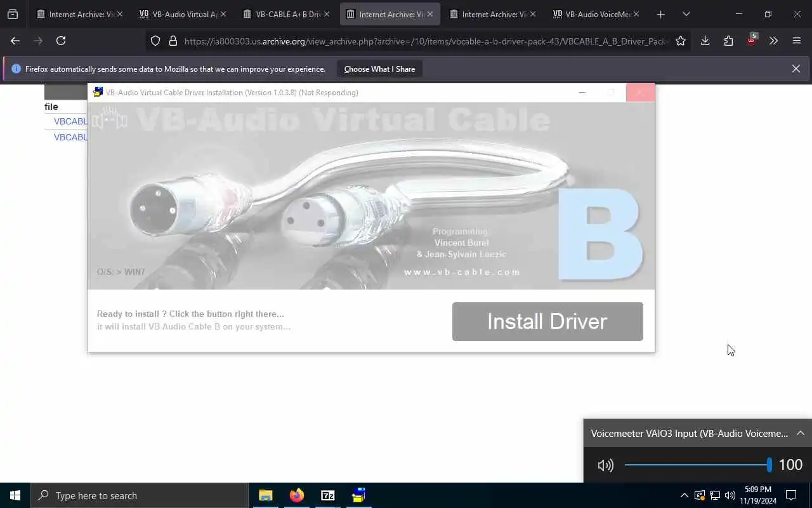Open the uBlock Origin extension icon
Image resolution: width=812 pixels, height=508 pixels.
752,39
